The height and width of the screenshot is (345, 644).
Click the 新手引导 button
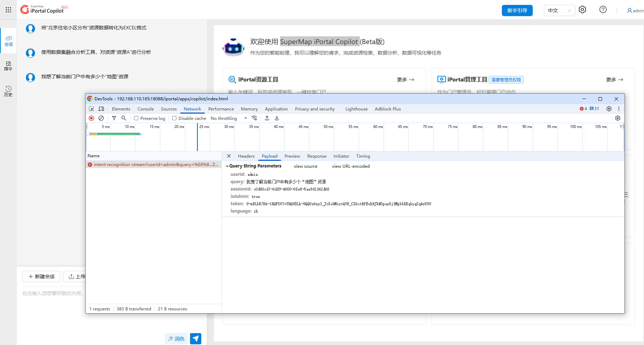517,10
